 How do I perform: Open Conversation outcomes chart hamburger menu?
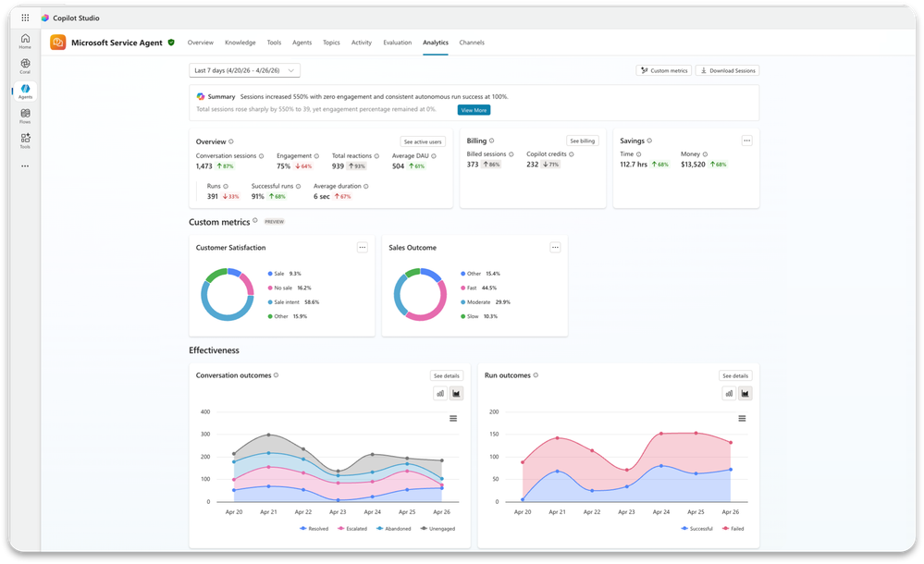tap(453, 419)
